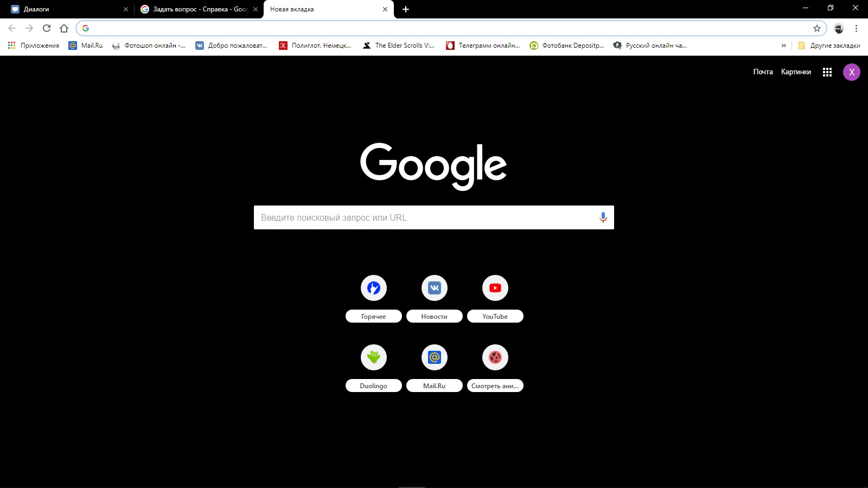Open the Телеграмм онлайн bookmark
The width and height of the screenshot is (868, 488).
click(483, 46)
